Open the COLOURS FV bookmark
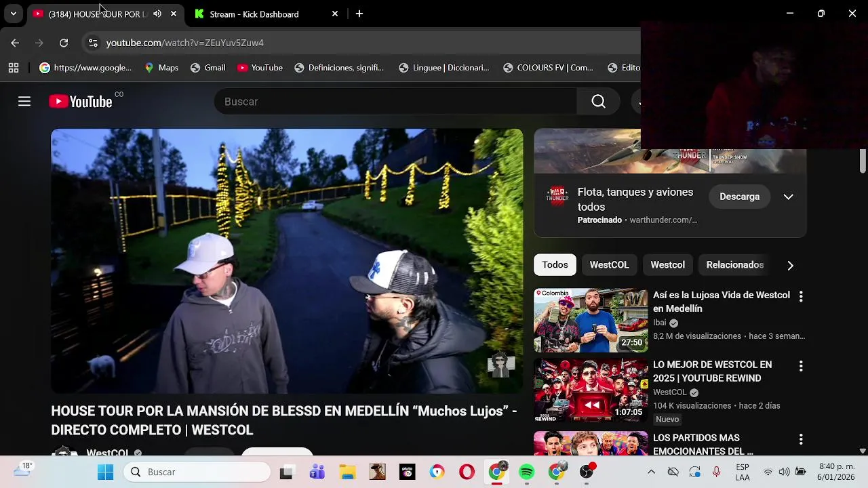This screenshot has height=488, width=868. tap(548, 68)
